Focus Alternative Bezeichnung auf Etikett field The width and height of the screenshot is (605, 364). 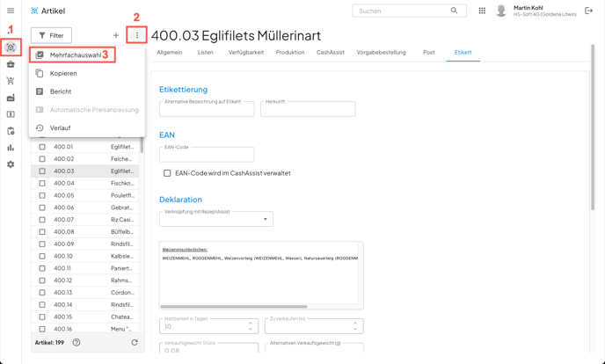[x=207, y=109]
